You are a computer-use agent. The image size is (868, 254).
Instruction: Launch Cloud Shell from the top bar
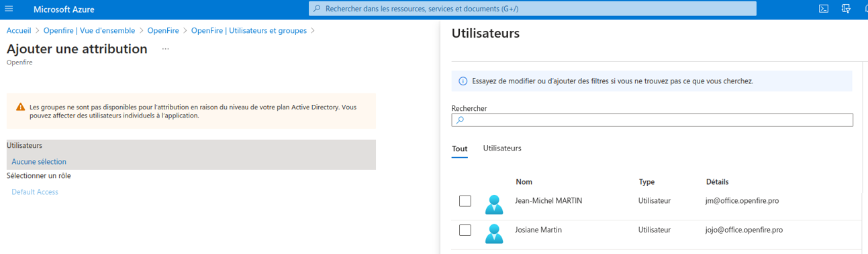[824, 9]
